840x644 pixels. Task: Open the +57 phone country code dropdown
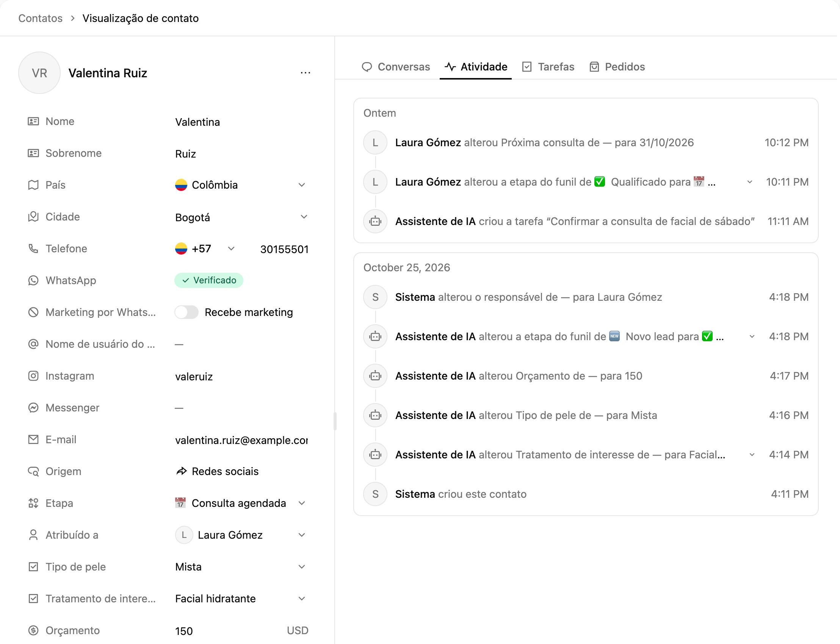pyautogui.click(x=205, y=249)
